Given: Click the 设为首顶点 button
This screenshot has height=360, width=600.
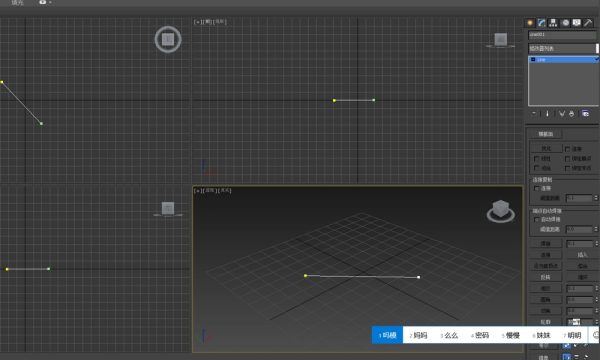Looking at the screenshot, I should click(546, 266).
